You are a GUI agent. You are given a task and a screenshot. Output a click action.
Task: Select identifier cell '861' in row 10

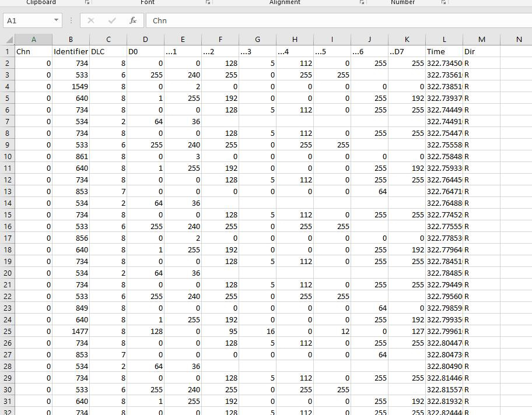[71, 157]
